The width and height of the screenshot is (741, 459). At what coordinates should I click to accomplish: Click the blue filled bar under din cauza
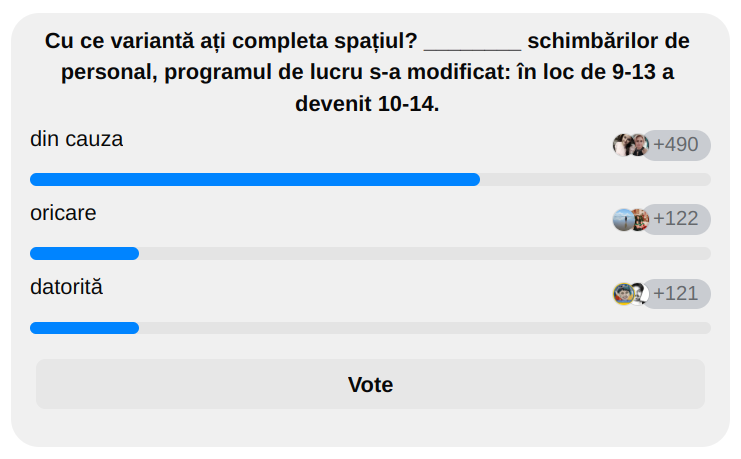click(x=255, y=180)
